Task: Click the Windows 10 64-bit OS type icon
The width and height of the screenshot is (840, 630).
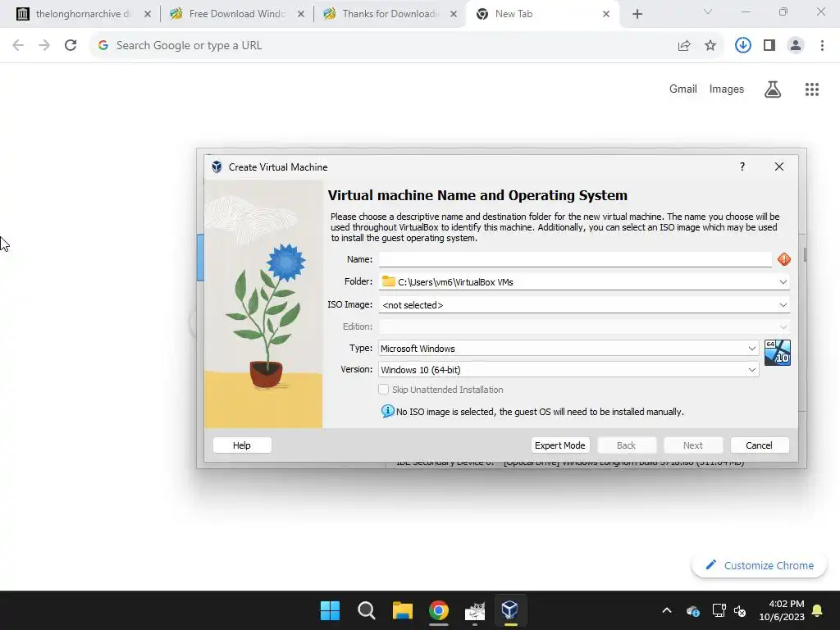Action: 778,353
